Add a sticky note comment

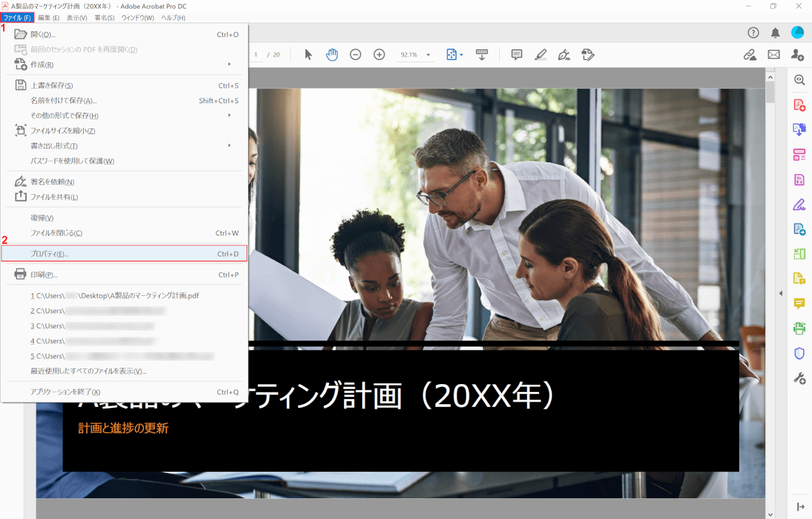(517, 54)
